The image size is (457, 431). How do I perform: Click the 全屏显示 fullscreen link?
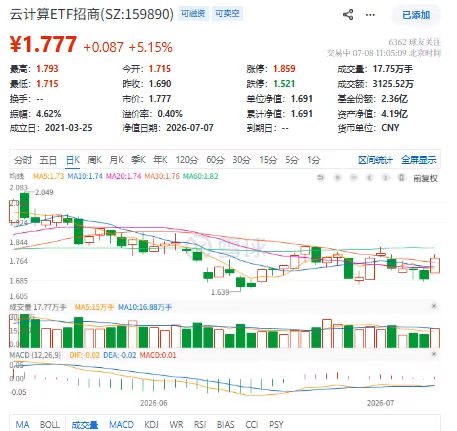(419, 160)
